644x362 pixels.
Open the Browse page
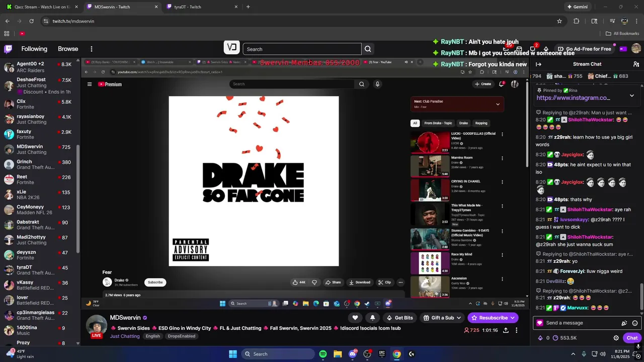[x=68, y=49]
